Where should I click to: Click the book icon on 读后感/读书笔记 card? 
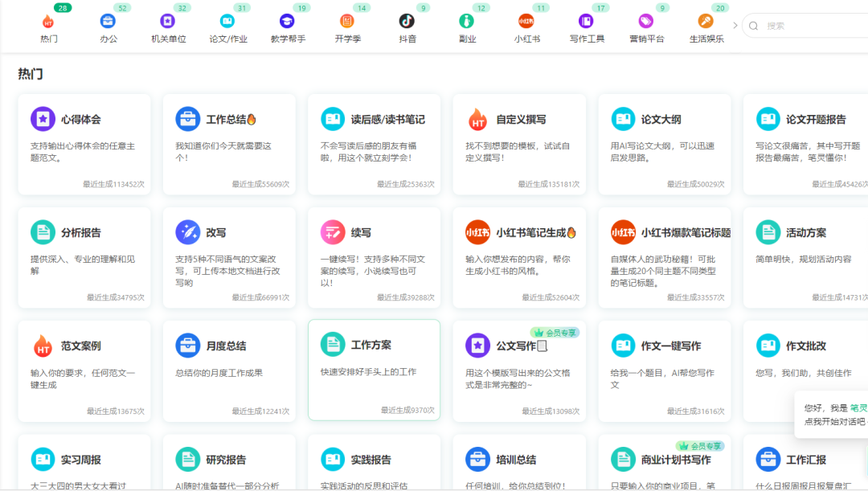[333, 119]
